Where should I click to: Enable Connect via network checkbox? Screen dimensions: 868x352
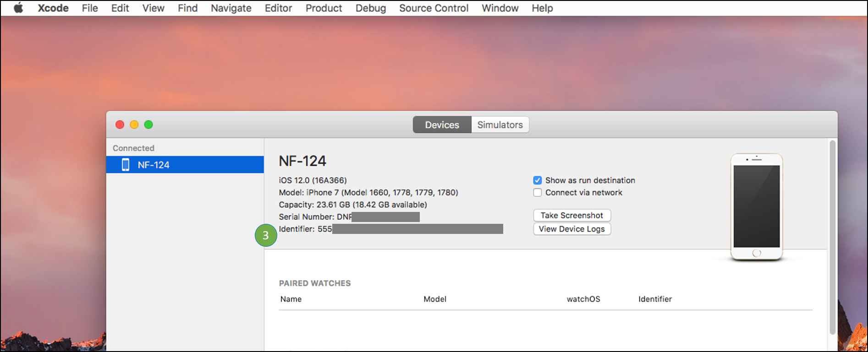(x=538, y=193)
